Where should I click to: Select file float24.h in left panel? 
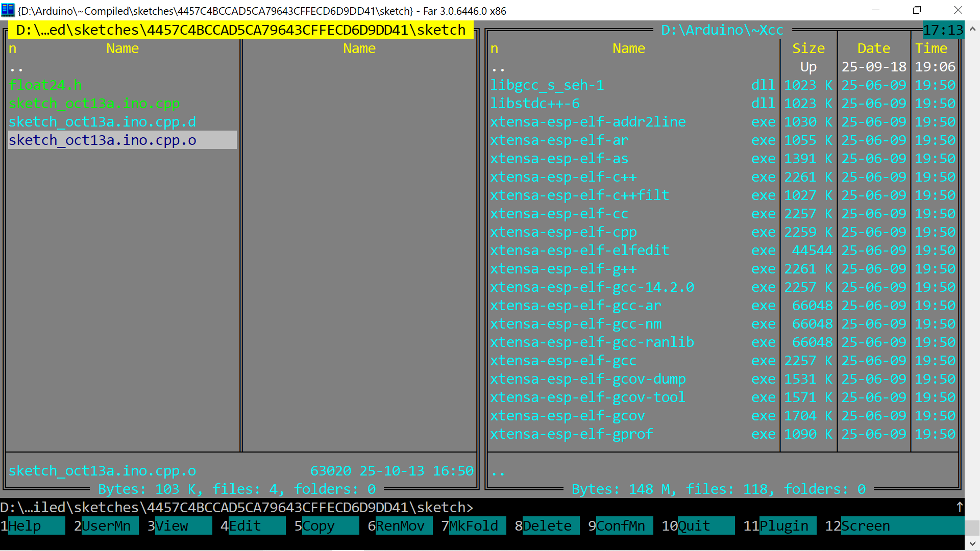45,85
